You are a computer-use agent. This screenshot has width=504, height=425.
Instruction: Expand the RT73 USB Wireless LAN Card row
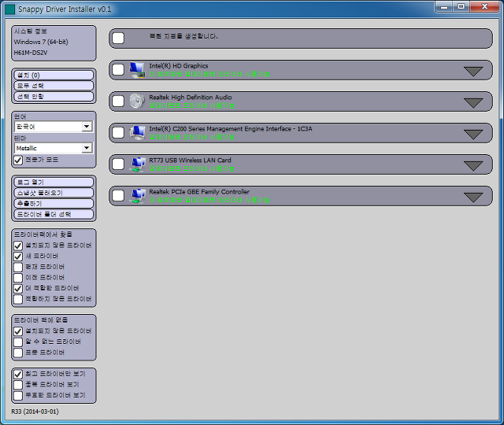(x=473, y=165)
